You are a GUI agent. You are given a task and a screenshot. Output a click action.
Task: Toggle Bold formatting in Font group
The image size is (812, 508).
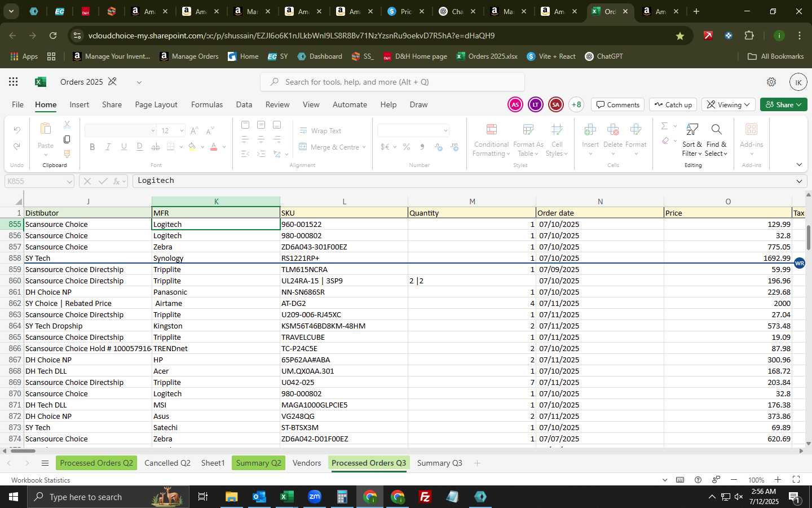click(92, 147)
